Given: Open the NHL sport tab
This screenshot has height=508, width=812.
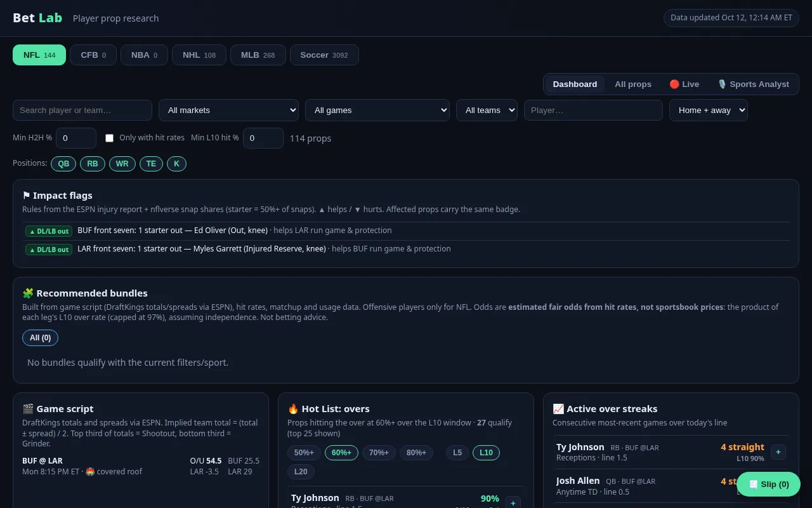Looking at the screenshot, I should pos(199,55).
